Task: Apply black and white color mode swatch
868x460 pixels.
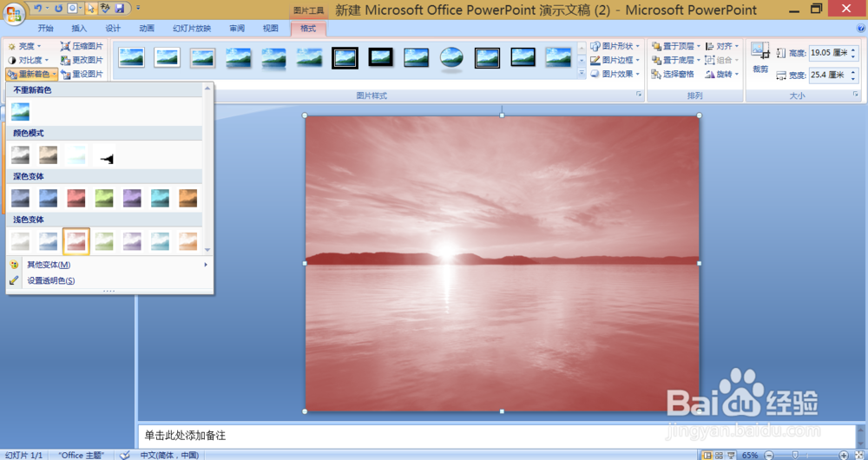Action: pos(104,154)
